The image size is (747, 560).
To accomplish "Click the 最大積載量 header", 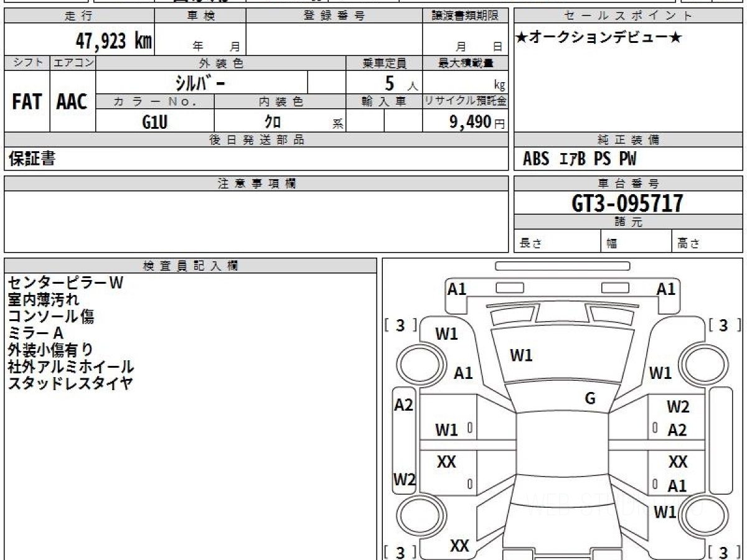I will 466,63.
